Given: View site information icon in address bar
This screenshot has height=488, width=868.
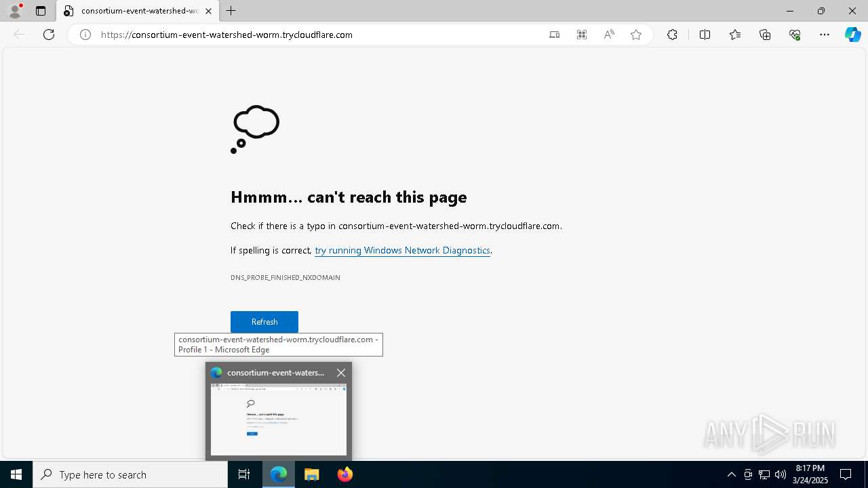Looking at the screenshot, I should click(x=85, y=35).
